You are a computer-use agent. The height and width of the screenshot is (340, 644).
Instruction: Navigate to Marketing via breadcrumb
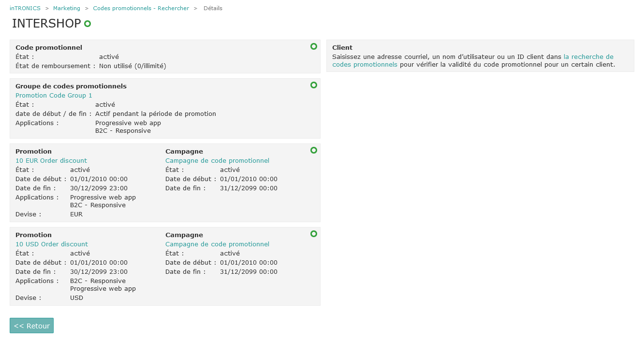click(66, 8)
